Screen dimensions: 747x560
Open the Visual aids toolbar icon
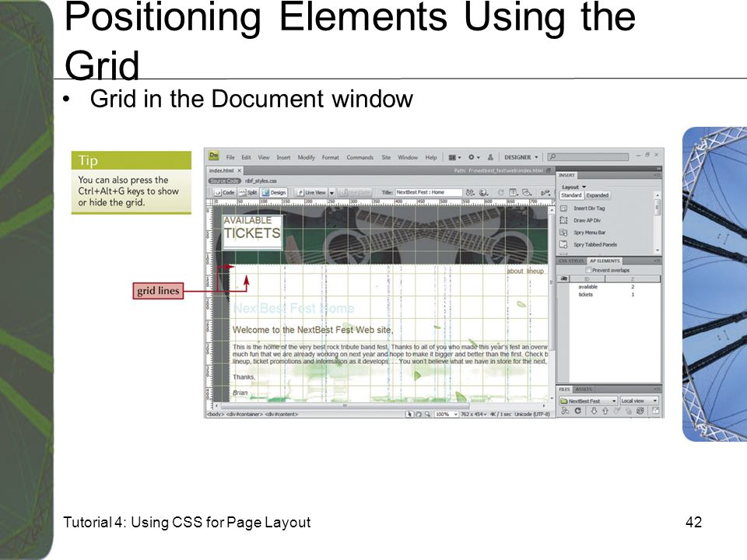tap(528, 192)
